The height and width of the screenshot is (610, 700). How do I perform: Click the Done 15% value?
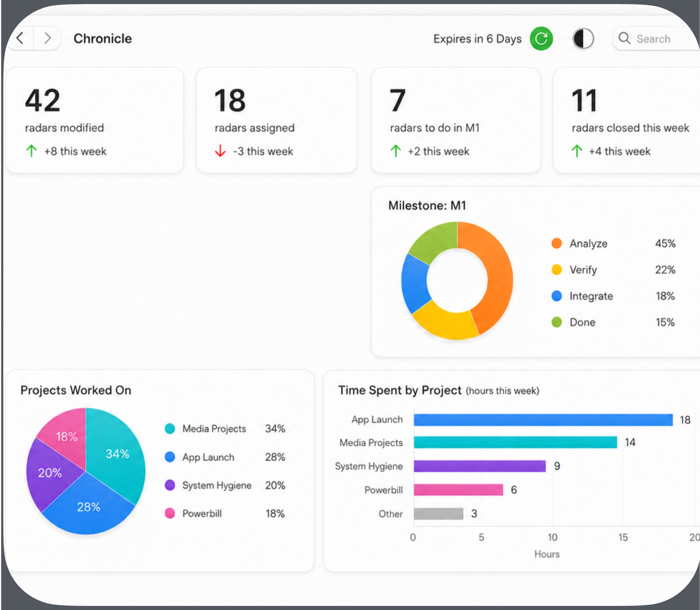coord(665,322)
